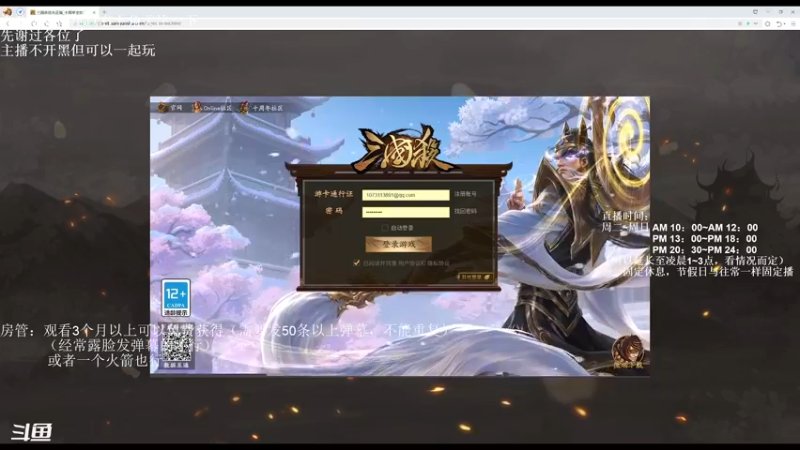This screenshot has width=800, height=450.
Task: Open the 十周年社区 anniversary community link
Action: [261, 108]
